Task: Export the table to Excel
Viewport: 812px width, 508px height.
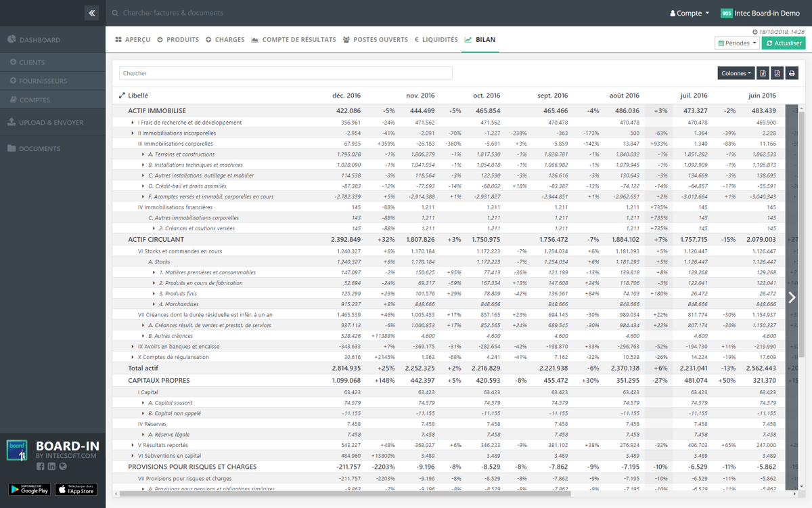Action: (763, 73)
